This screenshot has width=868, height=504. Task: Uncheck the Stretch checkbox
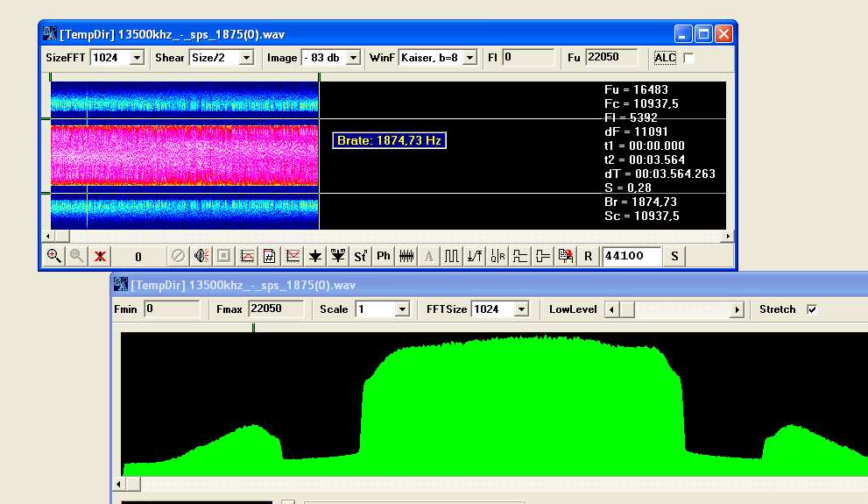(811, 309)
